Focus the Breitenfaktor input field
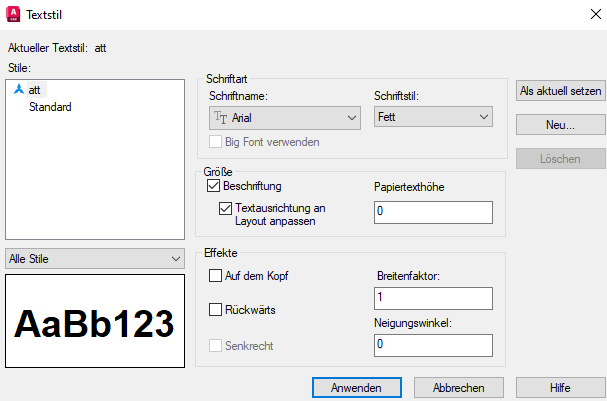This screenshot has width=607, height=401. point(432,298)
